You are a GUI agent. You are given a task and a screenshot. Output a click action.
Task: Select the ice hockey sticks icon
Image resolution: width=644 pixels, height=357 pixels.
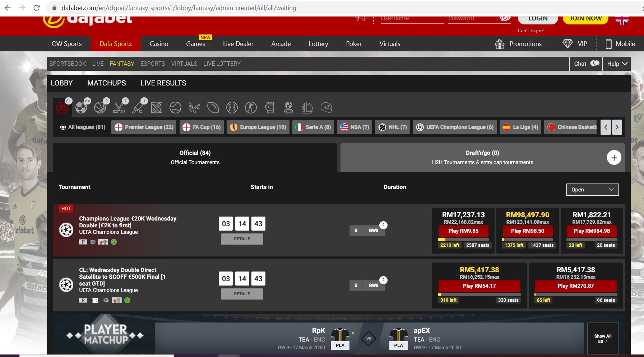(x=119, y=107)
